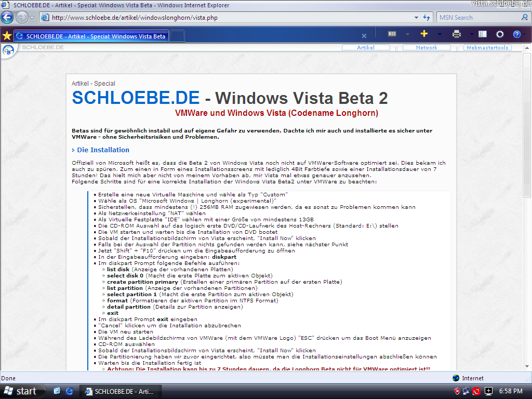Click the SCHLOEBE.DE blue headline text
532x399 pixels.
(x=136, y=98)
